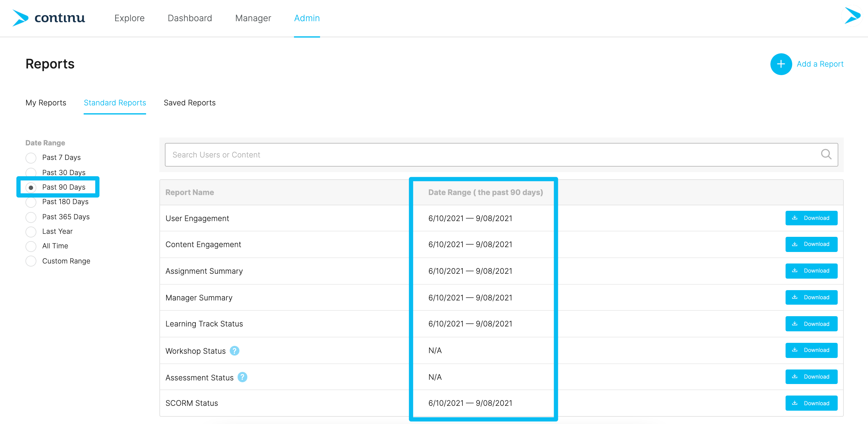Click the Report Name column header
This screenshot has height=424, width=868.
(x=190, y=192)
